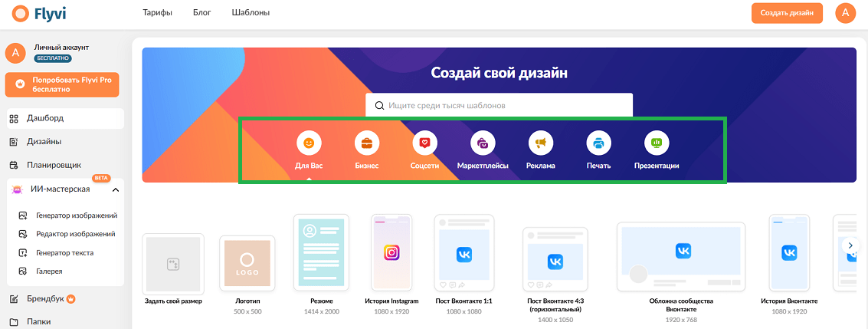Click the crown icon in Pro button
868x329 pixels.
(20, 84)
